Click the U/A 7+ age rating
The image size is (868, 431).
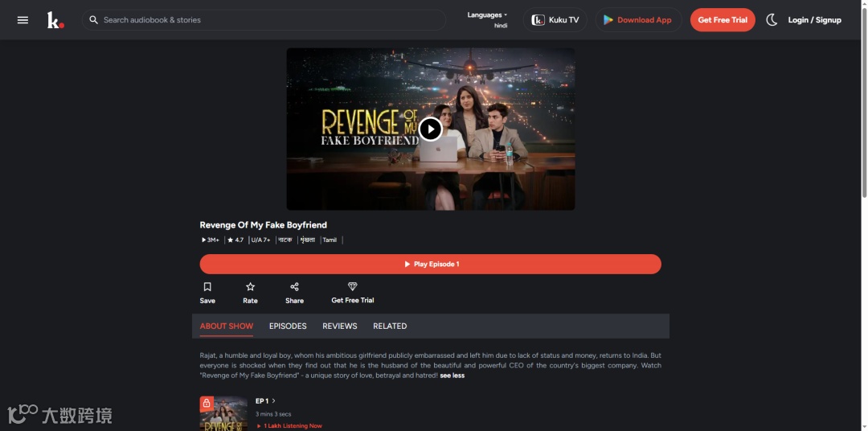tap(260, 240)
